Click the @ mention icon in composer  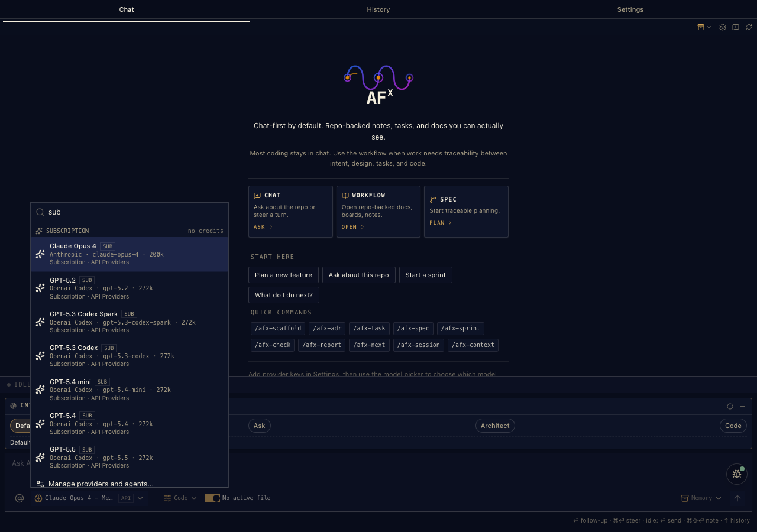(20, 498)
